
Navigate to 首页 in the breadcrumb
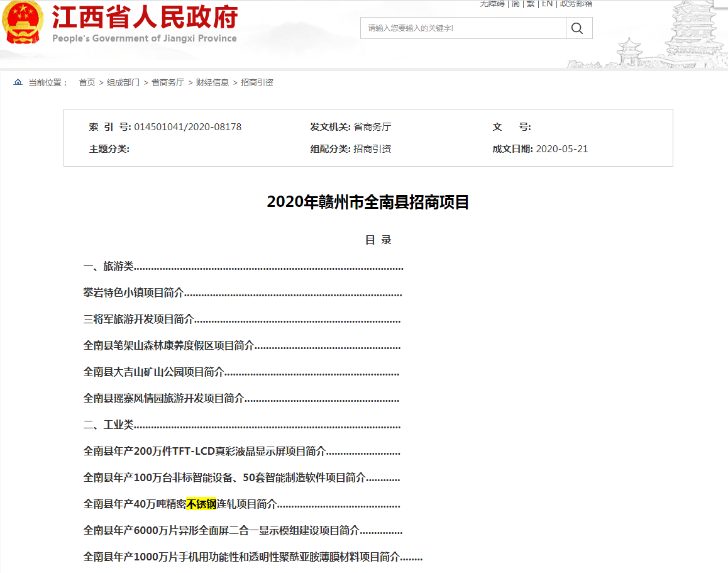(x=86, y=82)
